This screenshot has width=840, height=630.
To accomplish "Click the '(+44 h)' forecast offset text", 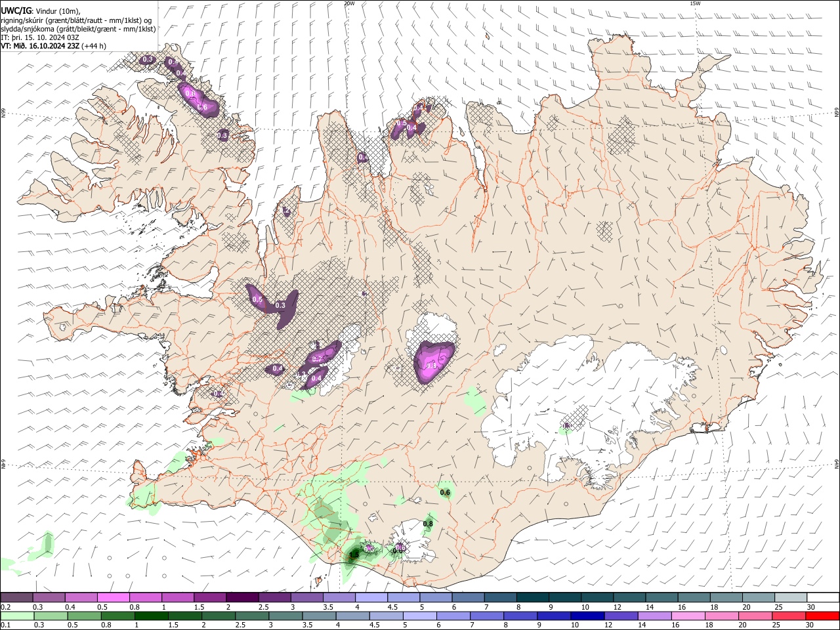I will click(94, 46).
